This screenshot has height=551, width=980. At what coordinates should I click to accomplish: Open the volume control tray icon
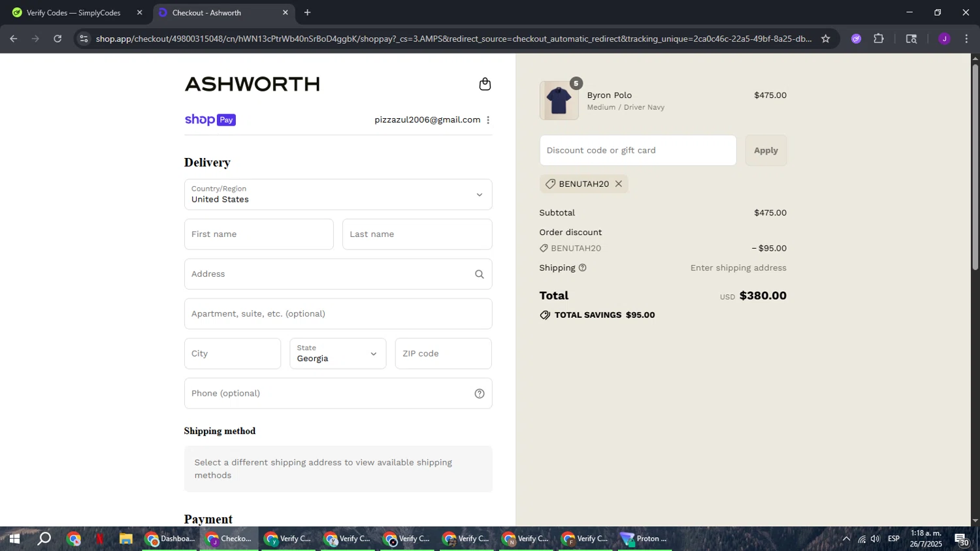point(875,539)
